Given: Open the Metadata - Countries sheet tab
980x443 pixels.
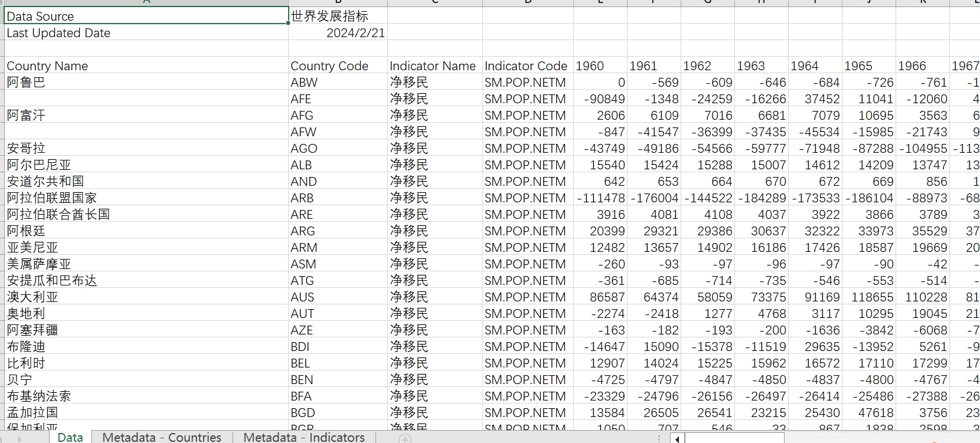Looking at the screenshot, I should pos(162,437).
